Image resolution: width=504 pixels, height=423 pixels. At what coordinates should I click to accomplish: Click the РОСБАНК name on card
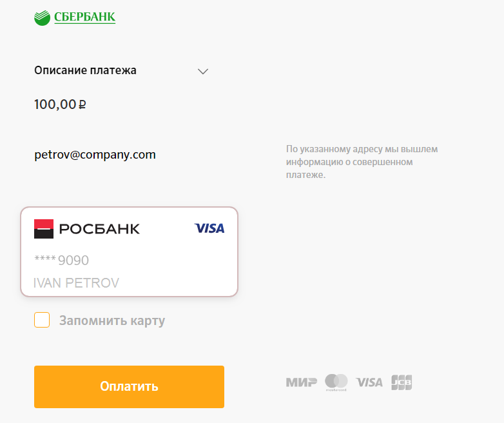point(99,229)
